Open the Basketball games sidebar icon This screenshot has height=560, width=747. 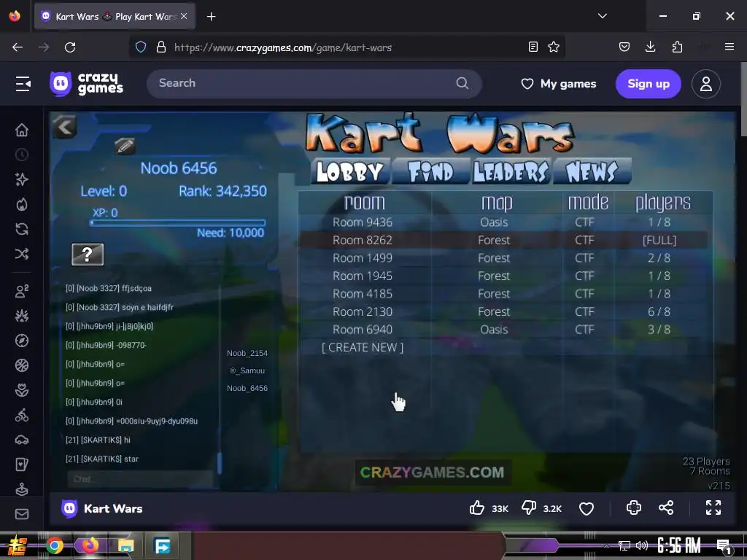pos(22,365)
